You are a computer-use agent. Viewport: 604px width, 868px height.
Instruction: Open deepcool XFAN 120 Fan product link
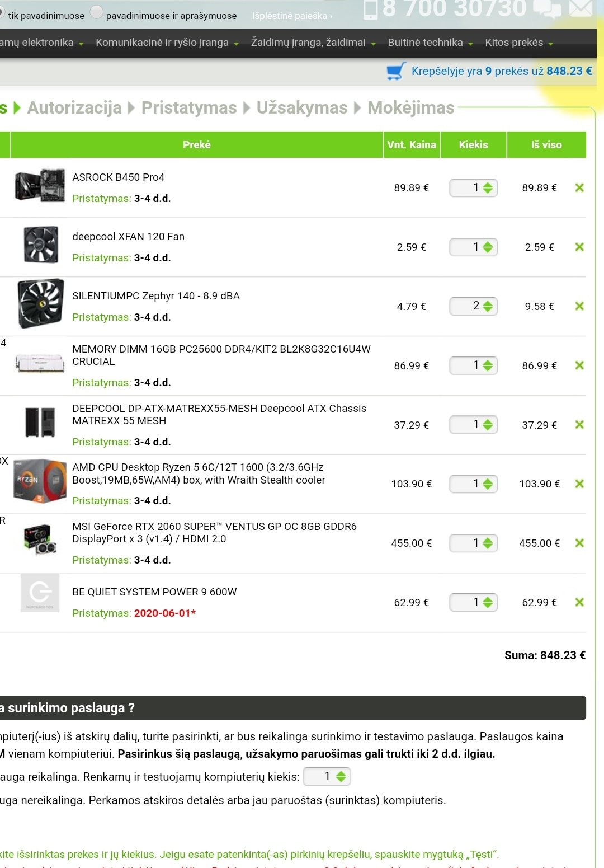[x=128, y=237]
